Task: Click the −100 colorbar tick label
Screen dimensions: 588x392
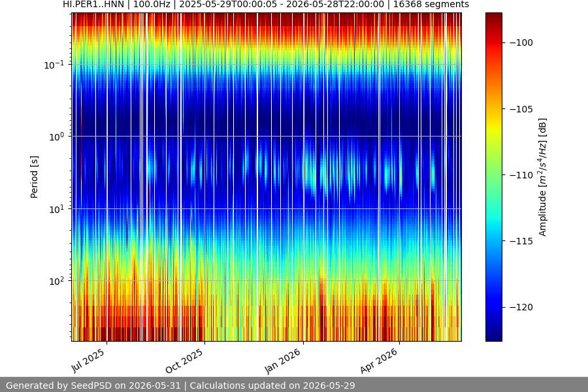Action: tap(521, 42)
